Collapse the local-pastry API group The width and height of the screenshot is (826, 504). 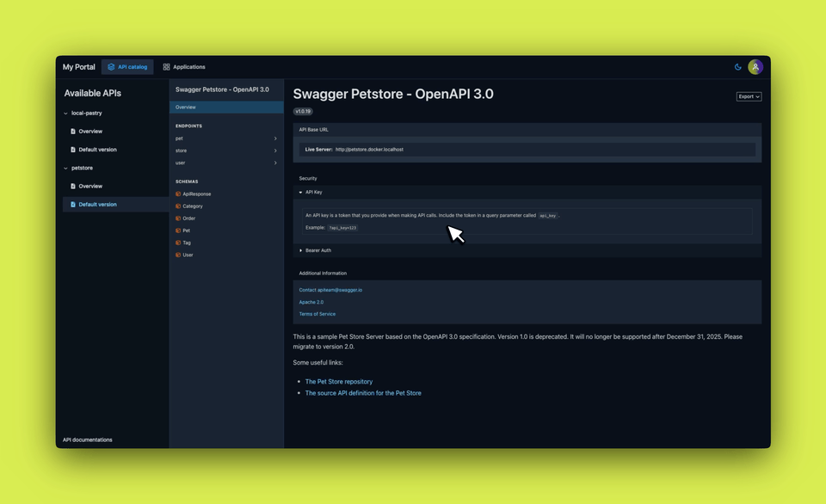(65, 114)
